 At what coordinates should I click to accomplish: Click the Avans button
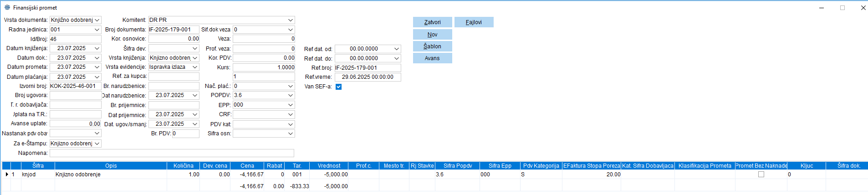tap(432, 58)
